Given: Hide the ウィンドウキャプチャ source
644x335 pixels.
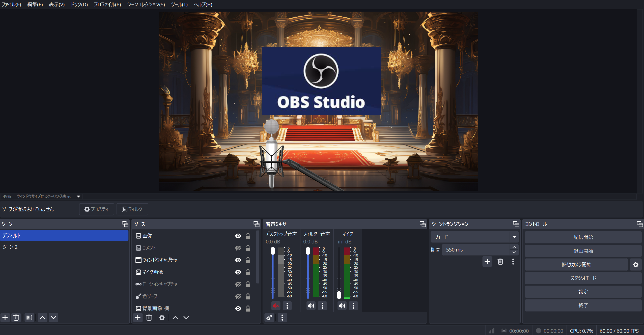Looking at the screenshot, I should [x=238, y=260].
